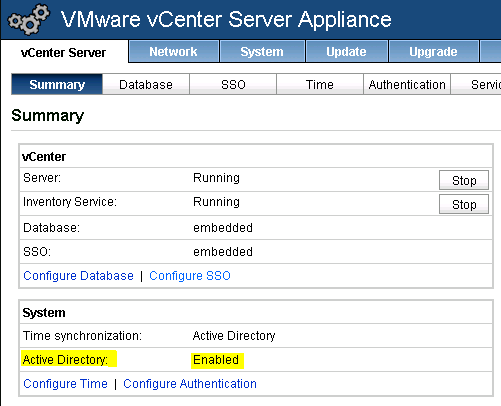Click the Inventory Service label
Image resolution: width=501 pixels, height=406 pixels.
click(70, 202)
